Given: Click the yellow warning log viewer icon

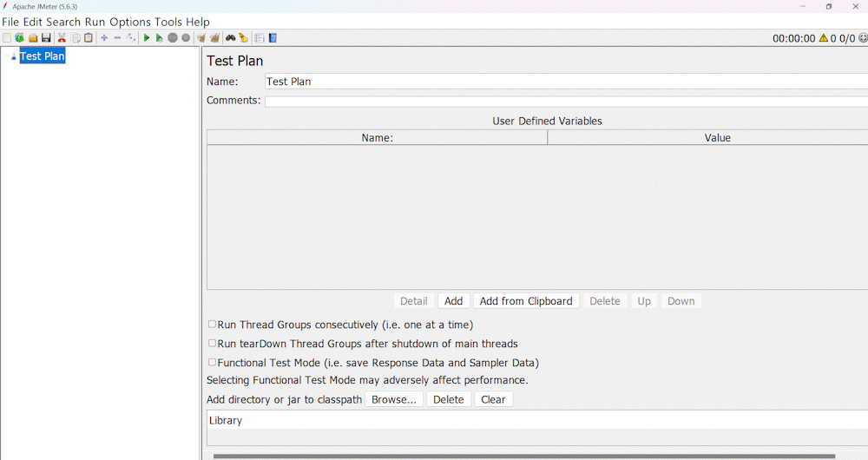Looking at the screenshot, I should pos(823,38).
